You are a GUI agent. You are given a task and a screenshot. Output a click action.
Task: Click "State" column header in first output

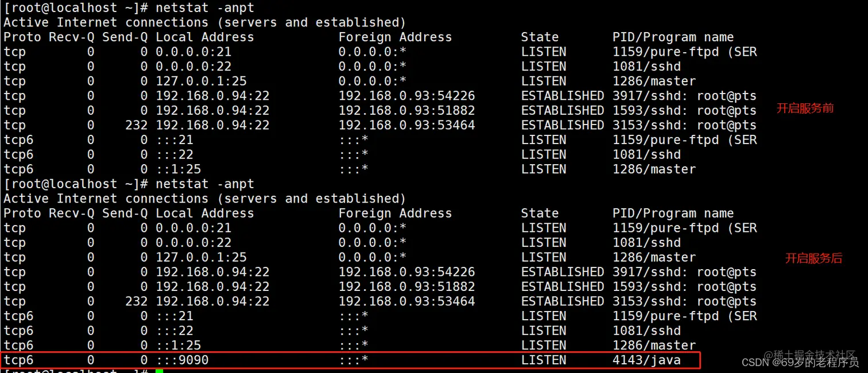[540, 37]
